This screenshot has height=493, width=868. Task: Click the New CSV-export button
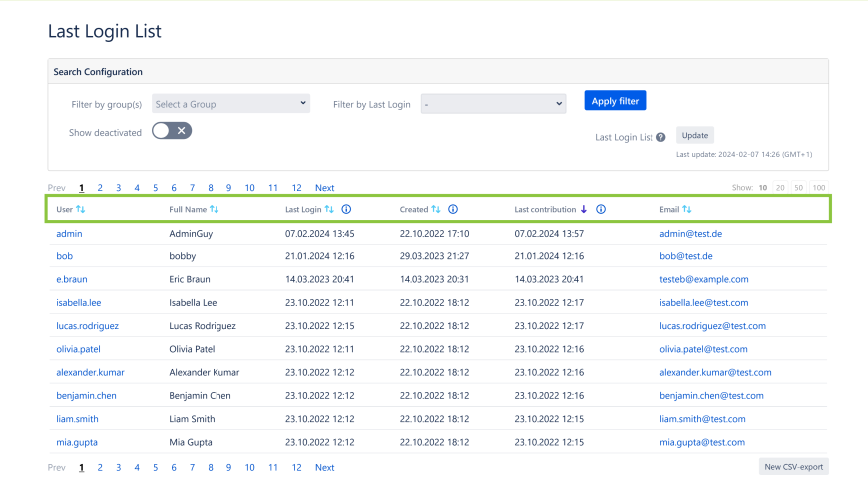[x=793, y=467]
